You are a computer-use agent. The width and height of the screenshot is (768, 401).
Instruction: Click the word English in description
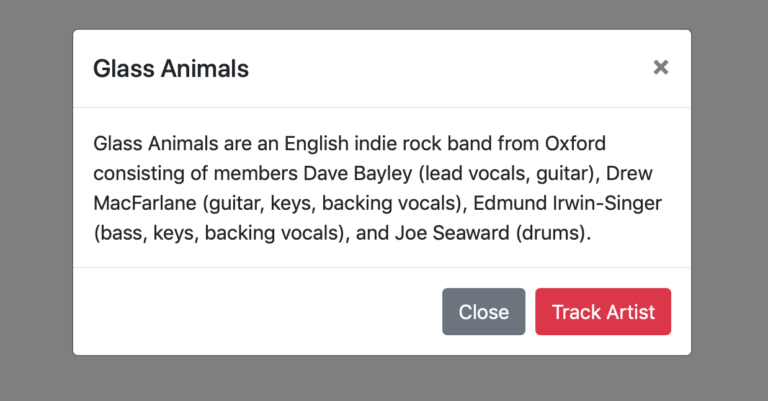(x=316, y=144)
